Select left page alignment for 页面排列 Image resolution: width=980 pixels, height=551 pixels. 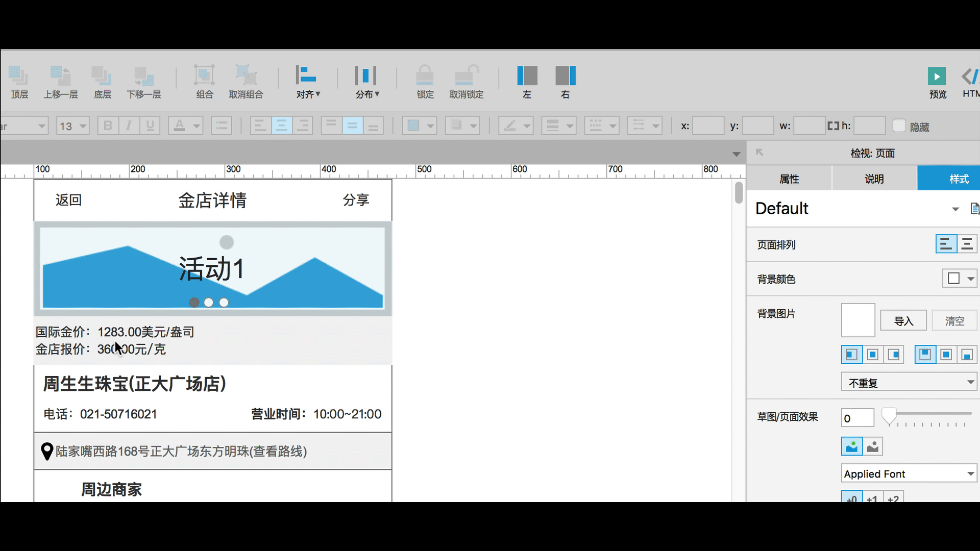point(946,244)
